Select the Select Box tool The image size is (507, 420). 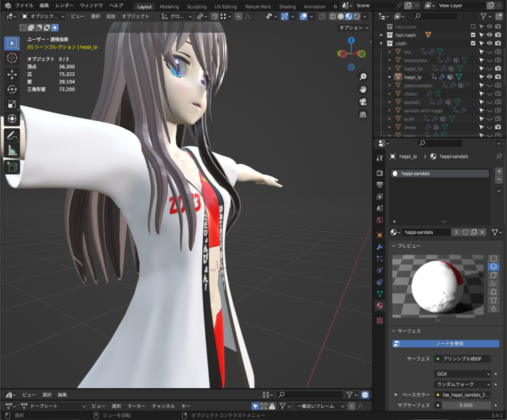click(12, 44)
